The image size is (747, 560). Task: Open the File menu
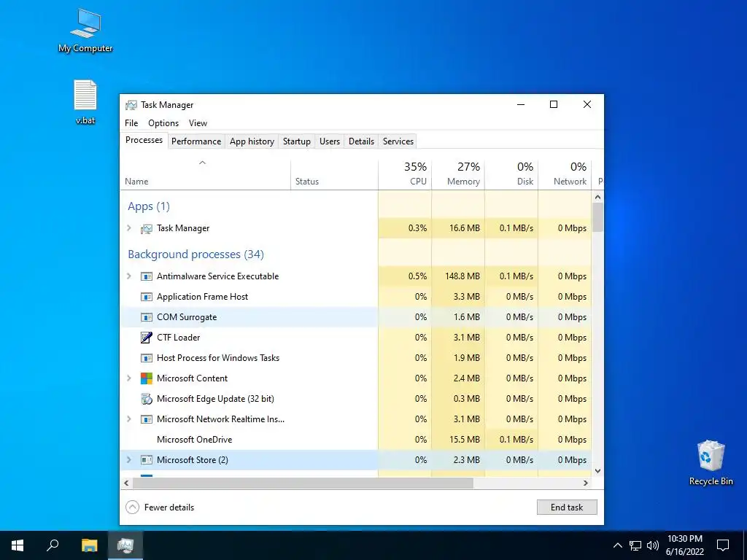tap(131, 122)
